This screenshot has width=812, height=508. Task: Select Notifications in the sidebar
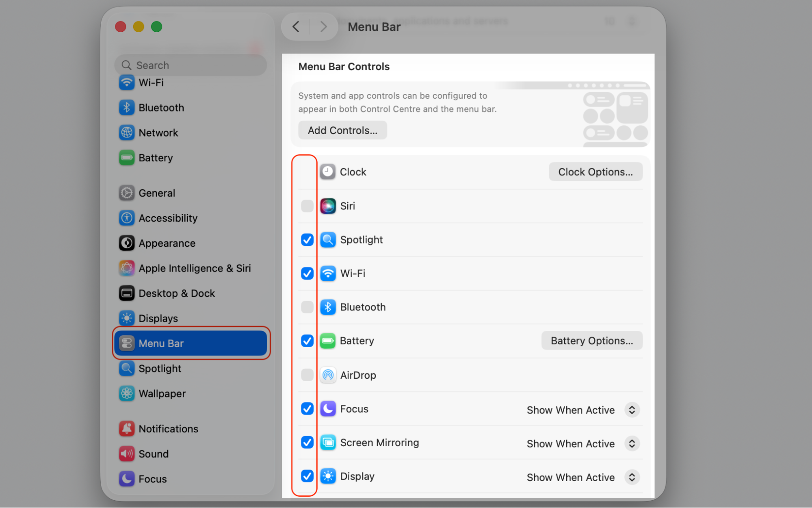(x=191, y=429)
